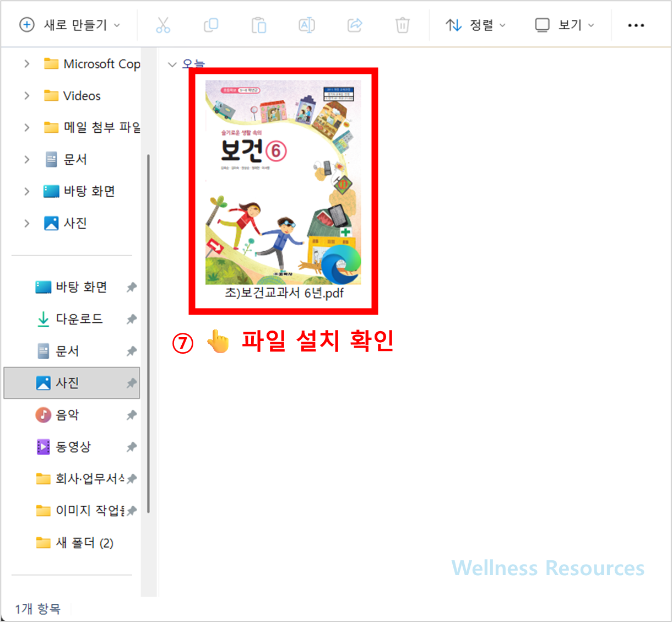Expand the 메일 첨부 파일 folder chevron
The image size is (672, 622).
click(27, 128)
